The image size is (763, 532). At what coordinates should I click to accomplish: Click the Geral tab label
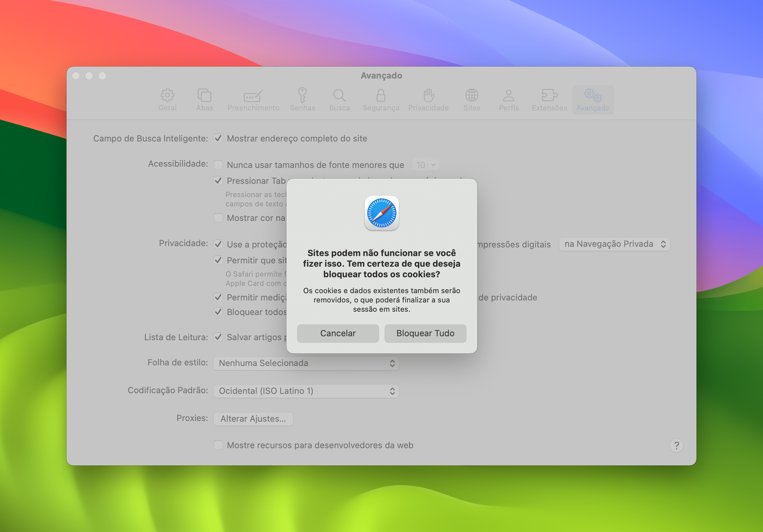[168, 108]
